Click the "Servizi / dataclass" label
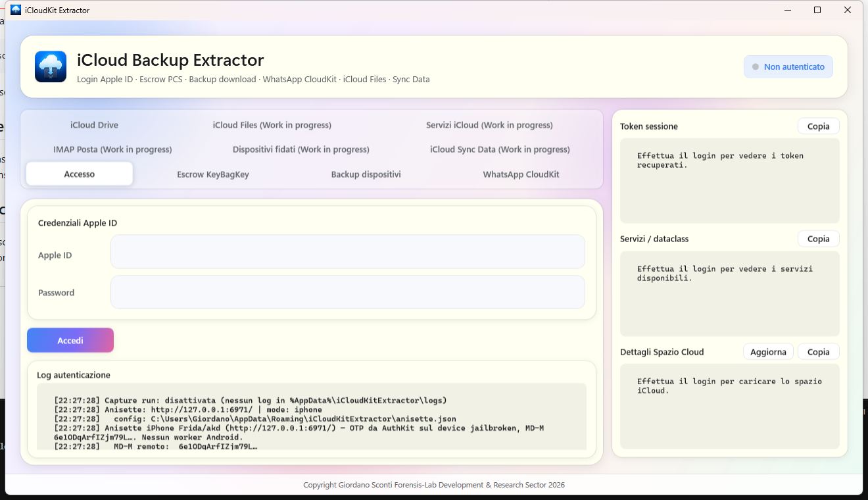868x500 pixels. [654, 239]
